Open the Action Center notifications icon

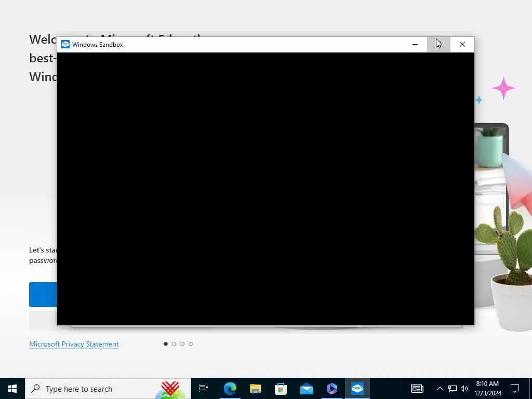click(x=515, y=389)
